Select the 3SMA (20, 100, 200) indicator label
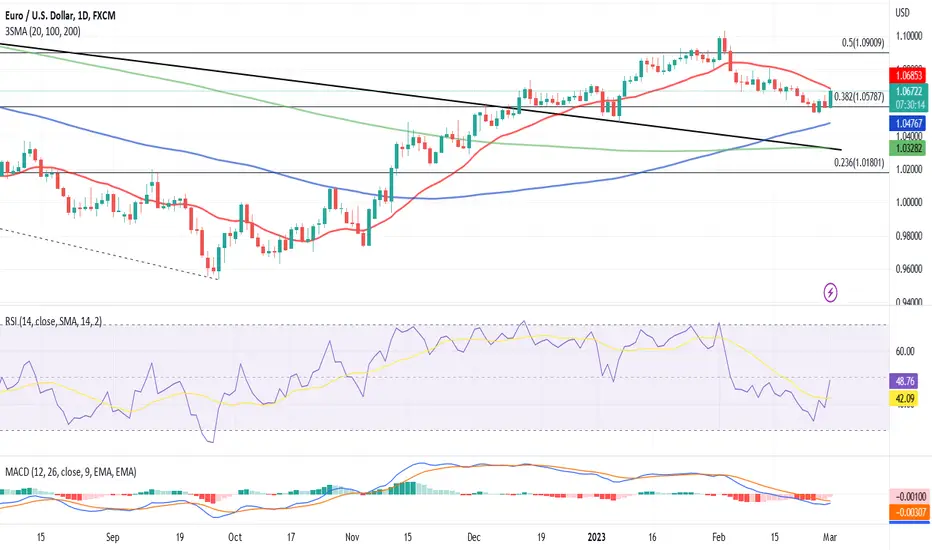The image size is (932, 550). coord(43,32)
